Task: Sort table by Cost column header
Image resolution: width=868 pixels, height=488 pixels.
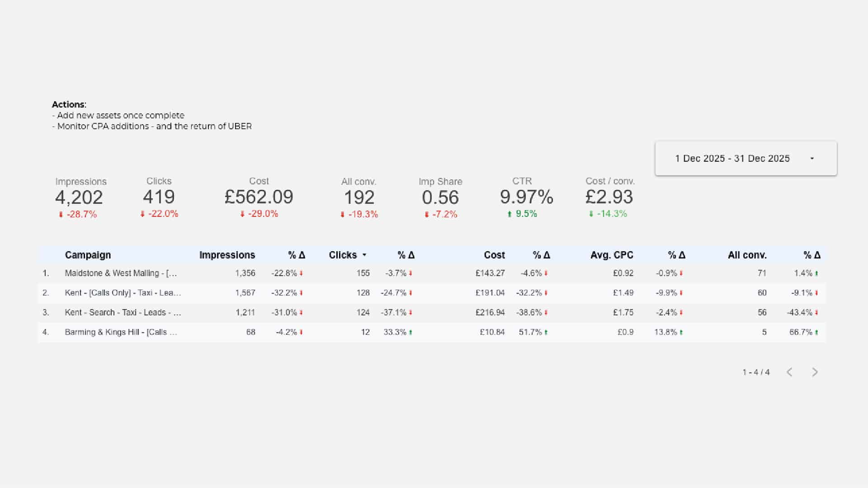Action: pos(494,255)
